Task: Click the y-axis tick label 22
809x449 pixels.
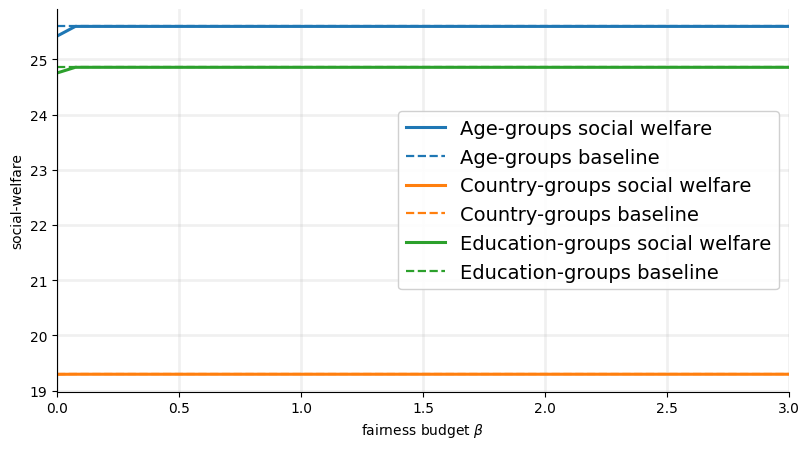Action: 40,226
